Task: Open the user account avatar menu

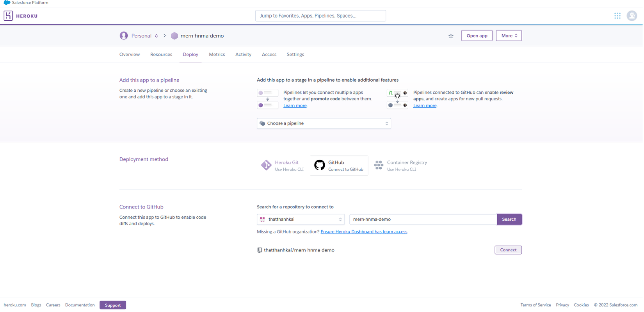Action: click(632, 16)
